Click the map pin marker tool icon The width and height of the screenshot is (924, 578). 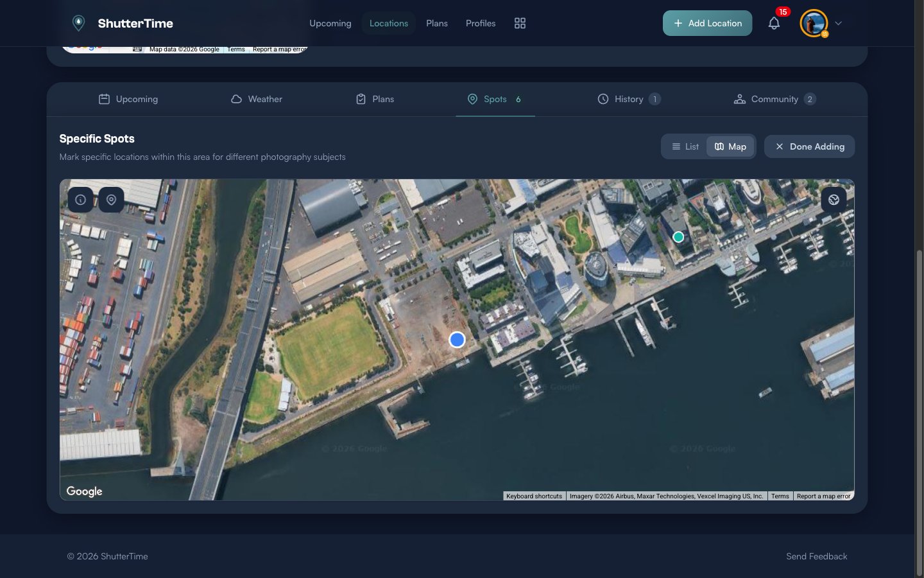(x=111, y=200)
